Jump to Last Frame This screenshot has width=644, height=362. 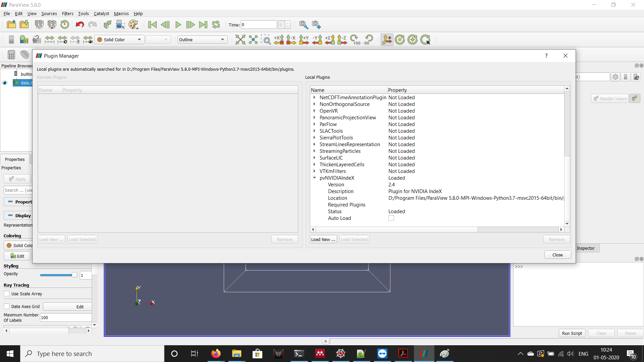[203, 24]
